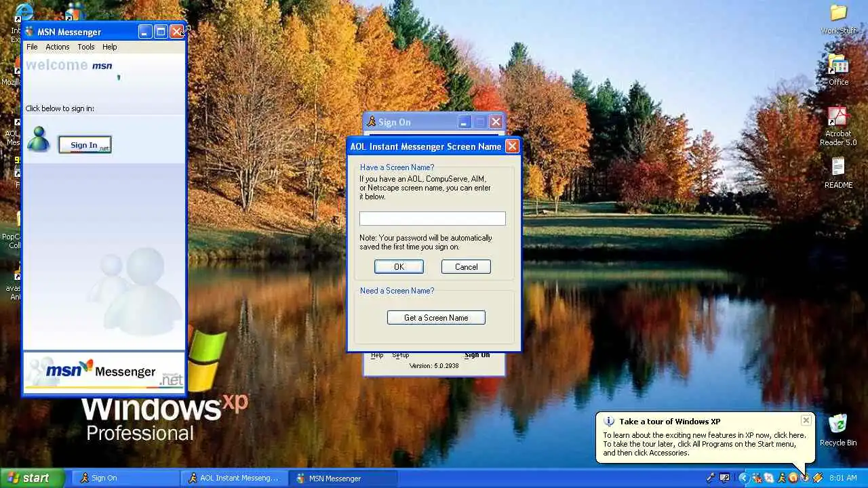This screenshot has height=488, width=868.
Task: Close the MSN Messenger window
Action: point(176,32)
